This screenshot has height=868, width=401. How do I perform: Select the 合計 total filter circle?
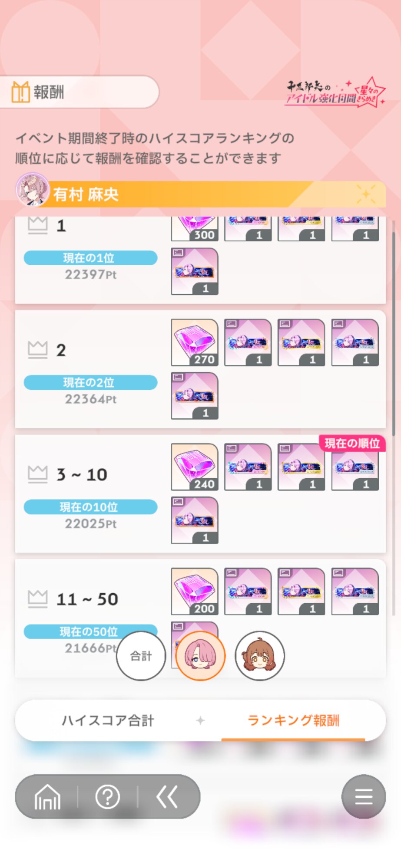(x=141, y=656)
